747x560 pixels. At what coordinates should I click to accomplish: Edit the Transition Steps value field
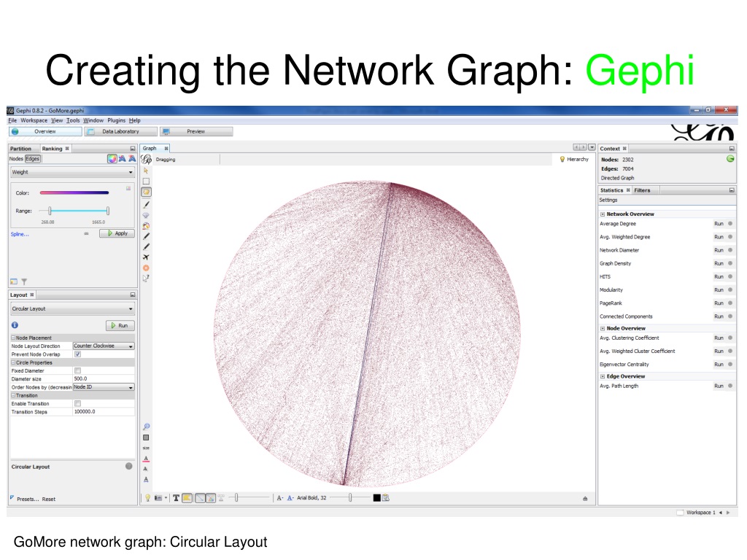click(x=104, y=412)
